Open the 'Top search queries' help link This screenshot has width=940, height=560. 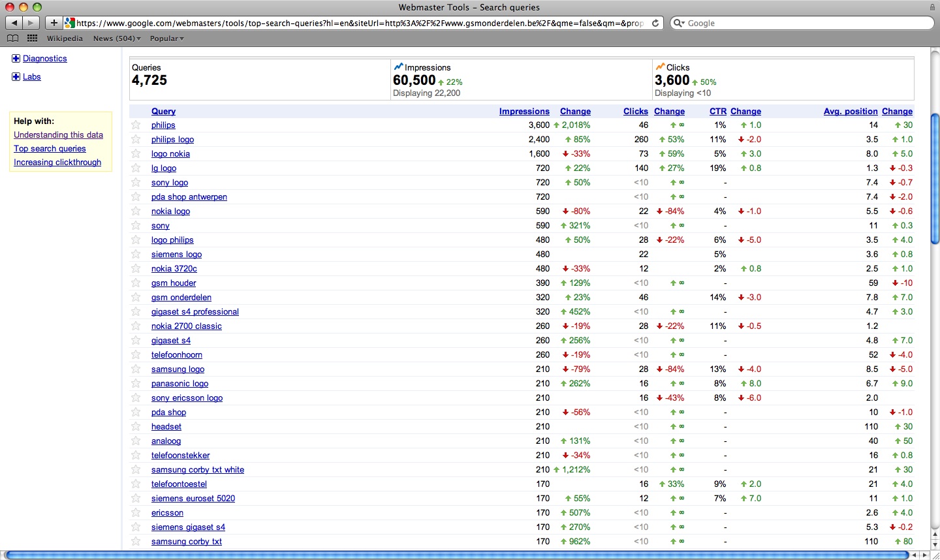click(x=50, y=149)
